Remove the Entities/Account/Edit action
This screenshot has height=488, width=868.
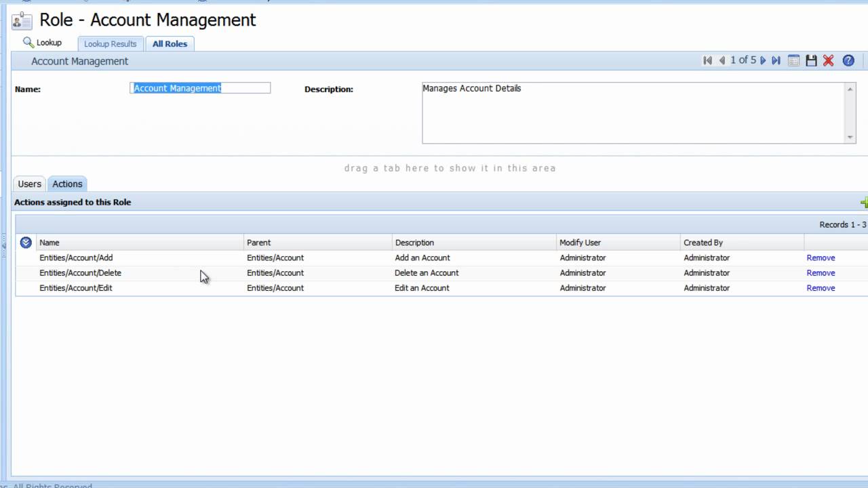point(821,288)
